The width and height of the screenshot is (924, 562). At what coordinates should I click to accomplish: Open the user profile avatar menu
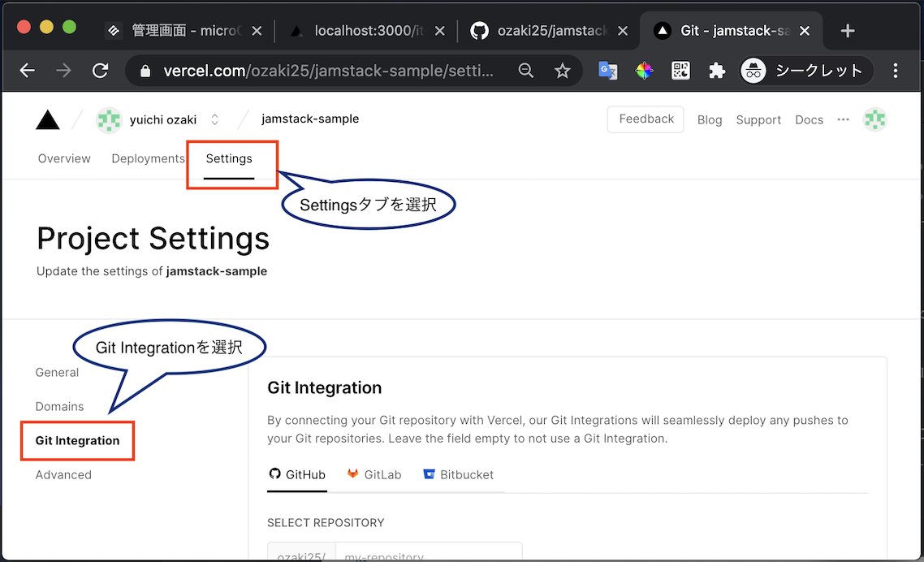point(875,119)
